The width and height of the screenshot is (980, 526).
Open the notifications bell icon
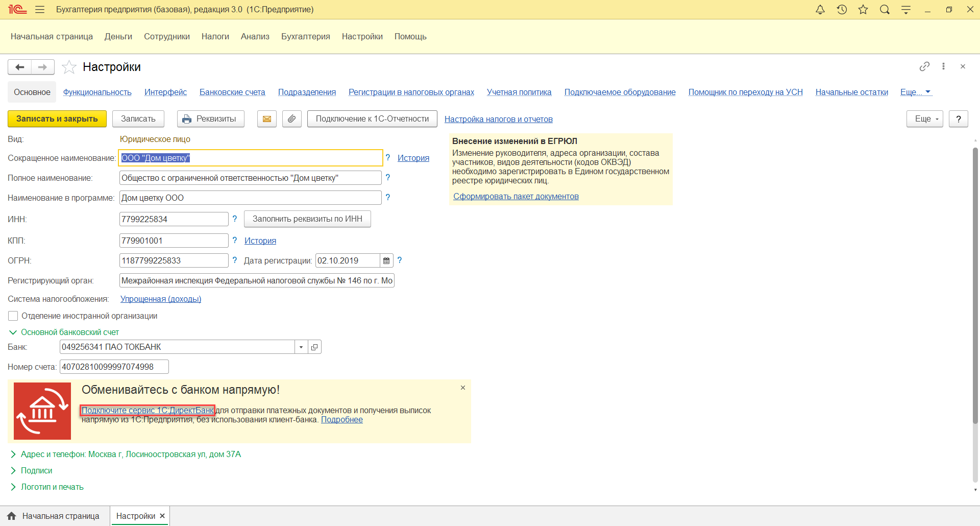coord(820,10)
